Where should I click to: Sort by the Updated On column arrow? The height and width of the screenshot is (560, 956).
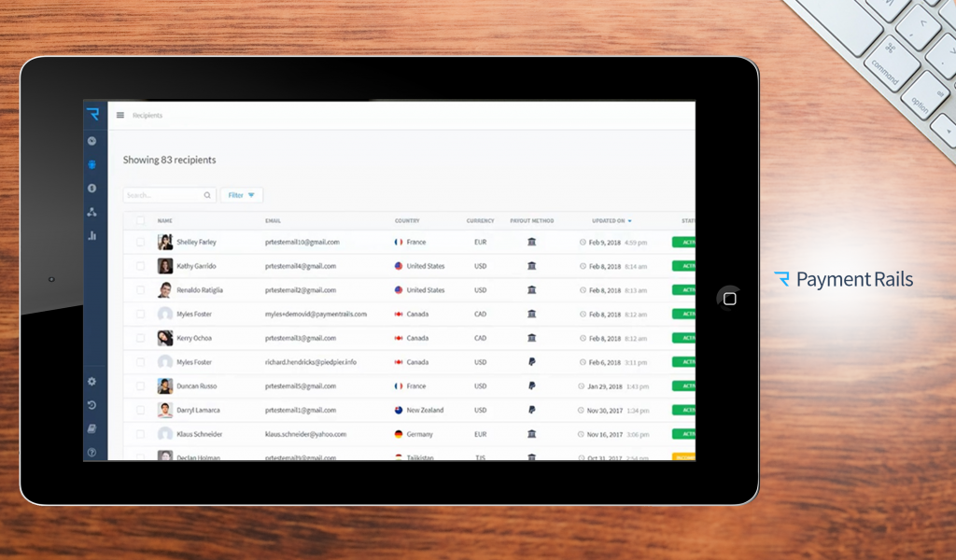629,220
